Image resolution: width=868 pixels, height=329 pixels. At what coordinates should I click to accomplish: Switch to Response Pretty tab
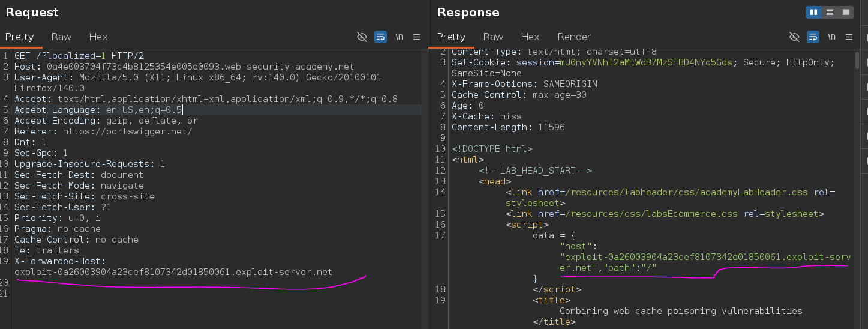click(x=451, y=37)
